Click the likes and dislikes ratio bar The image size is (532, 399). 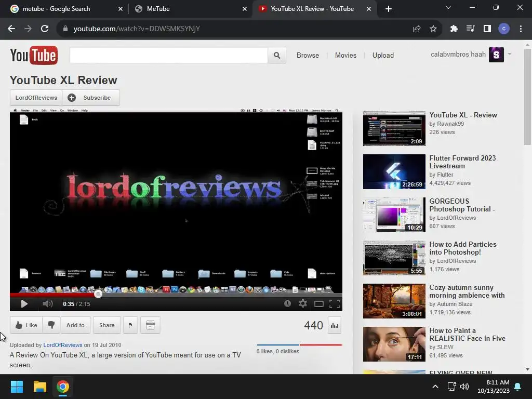(299, 345)
